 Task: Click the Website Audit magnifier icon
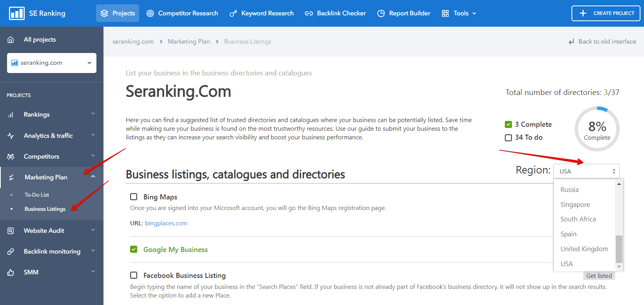click(x=11, y=231)
